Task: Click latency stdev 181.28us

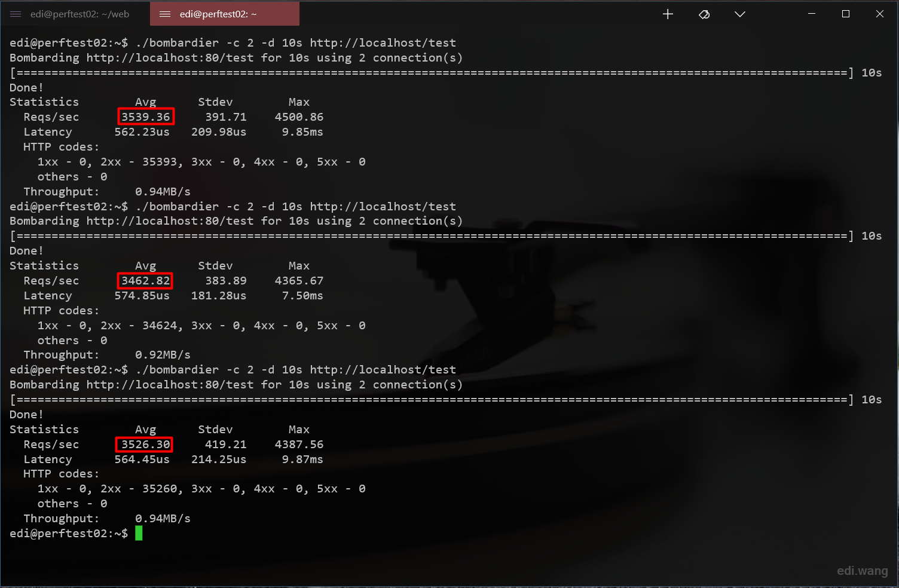Action: (219, 295)
